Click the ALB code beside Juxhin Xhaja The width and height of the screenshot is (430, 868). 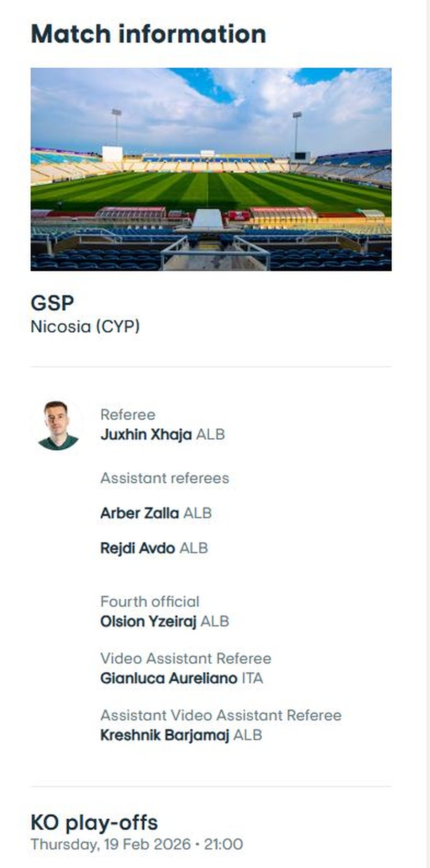pos(211,434)
